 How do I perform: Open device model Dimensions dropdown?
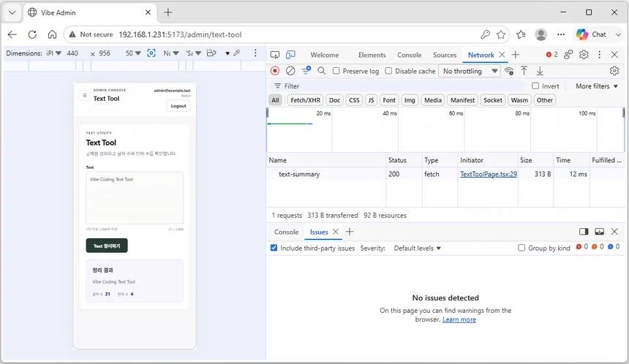click(x=53, y=53)
